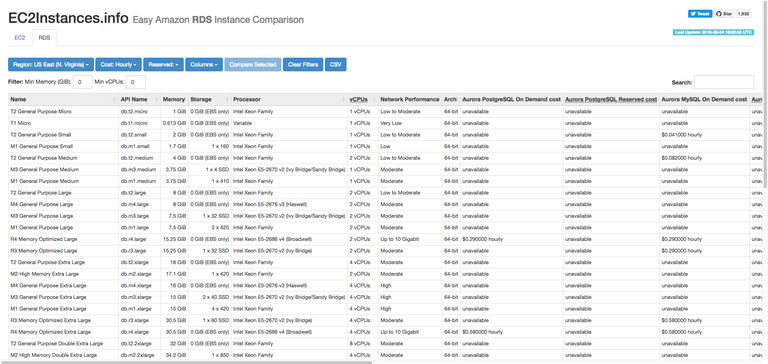Image resolution: width=768 pixels, height=364 pixels.
Task: Focus the Search text box
Action: [724, 82]
